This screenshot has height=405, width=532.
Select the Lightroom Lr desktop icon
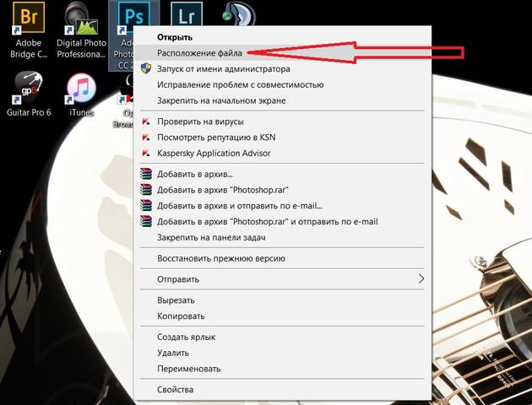pyautogui.click(x=187, y=13)
